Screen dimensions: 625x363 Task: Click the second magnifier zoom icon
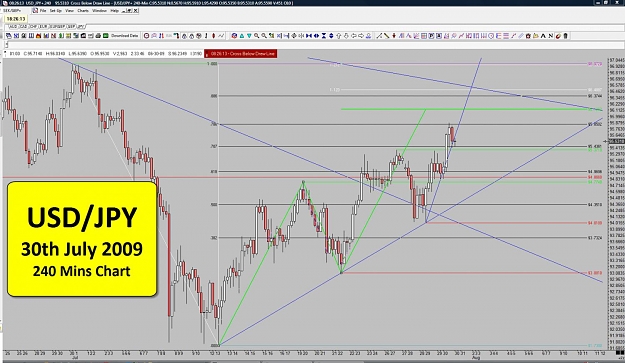[x=264, y=36]
